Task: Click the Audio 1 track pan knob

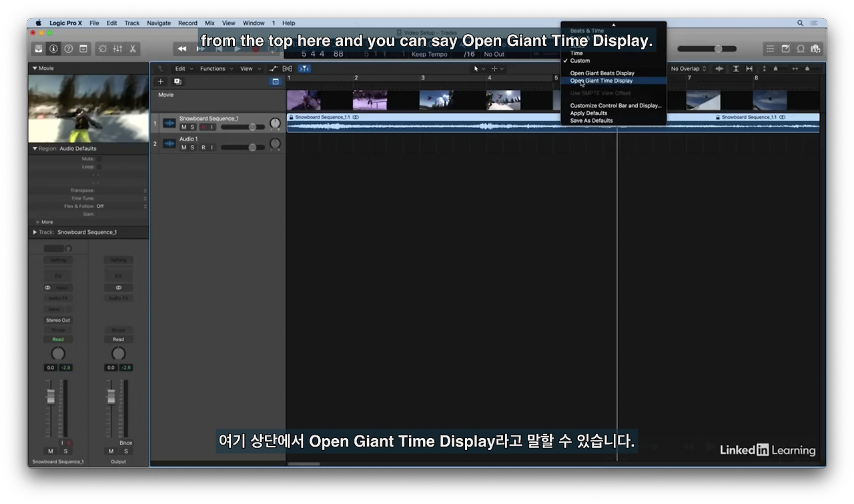Action: [x=275, y=143]
